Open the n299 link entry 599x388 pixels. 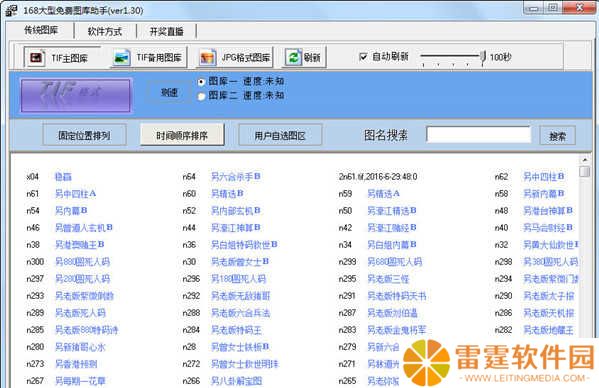point(395,262)
